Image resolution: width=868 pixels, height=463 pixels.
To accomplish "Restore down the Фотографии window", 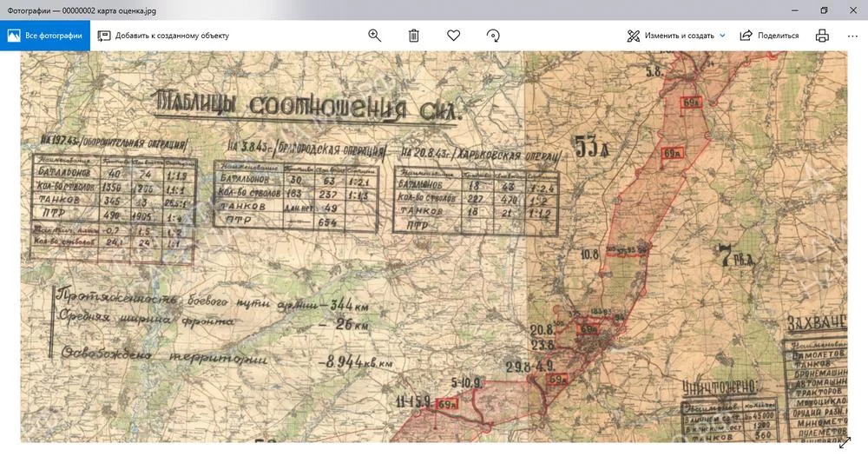I will tap(824, 10).
